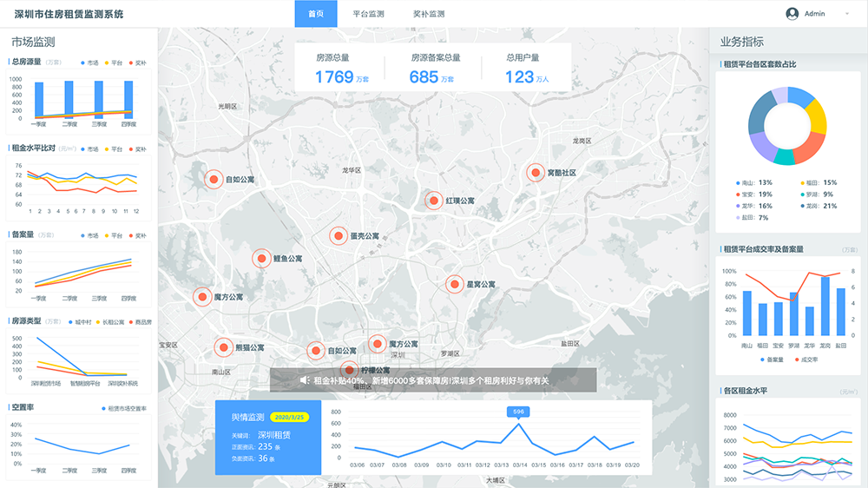Click the 596 peak tooltip on 舆情 chart
The width and height of the screenshot is (868, 488).
[518, 412]
